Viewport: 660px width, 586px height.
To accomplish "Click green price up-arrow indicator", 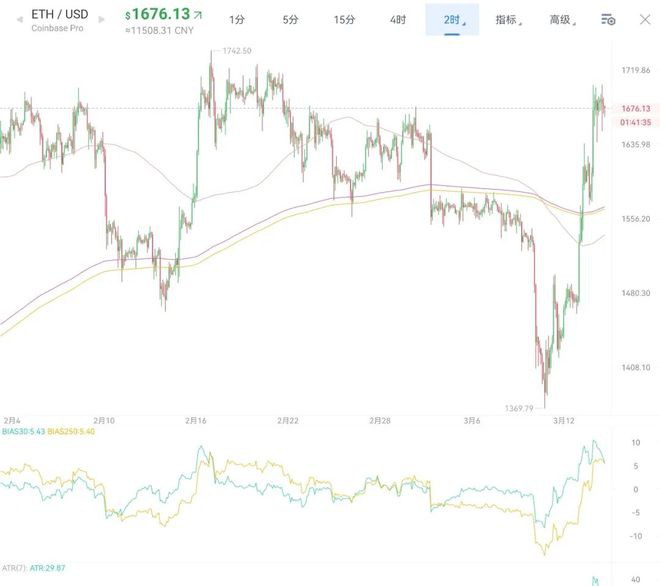I will click(x=197, y=15).
